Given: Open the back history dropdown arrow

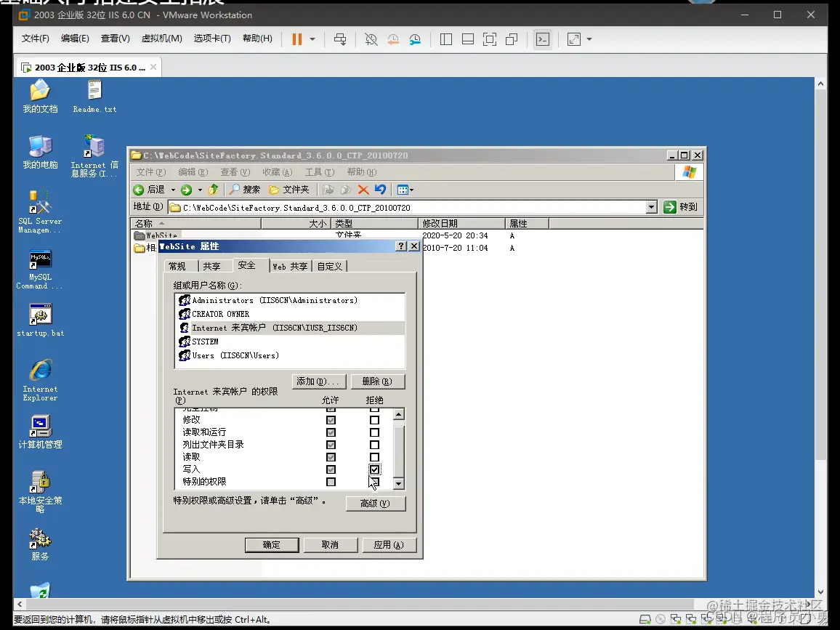Looking at the screenshot, I should click(x=173, y=190).
